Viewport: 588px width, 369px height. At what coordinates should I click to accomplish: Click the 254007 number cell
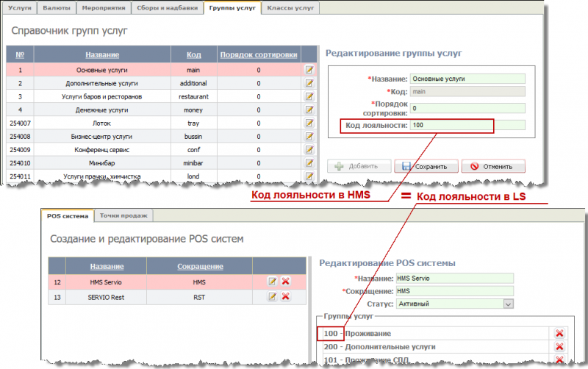pos(20,123)
